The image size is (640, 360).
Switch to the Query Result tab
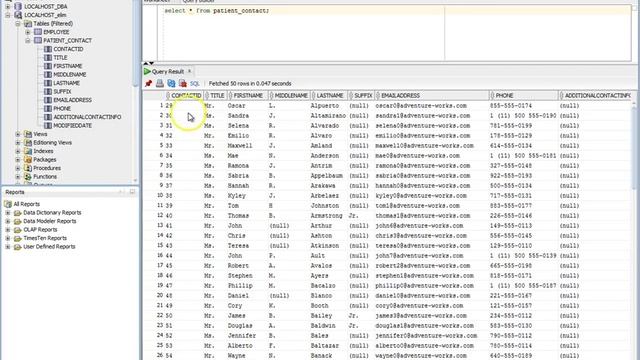[x=168, y=71]
